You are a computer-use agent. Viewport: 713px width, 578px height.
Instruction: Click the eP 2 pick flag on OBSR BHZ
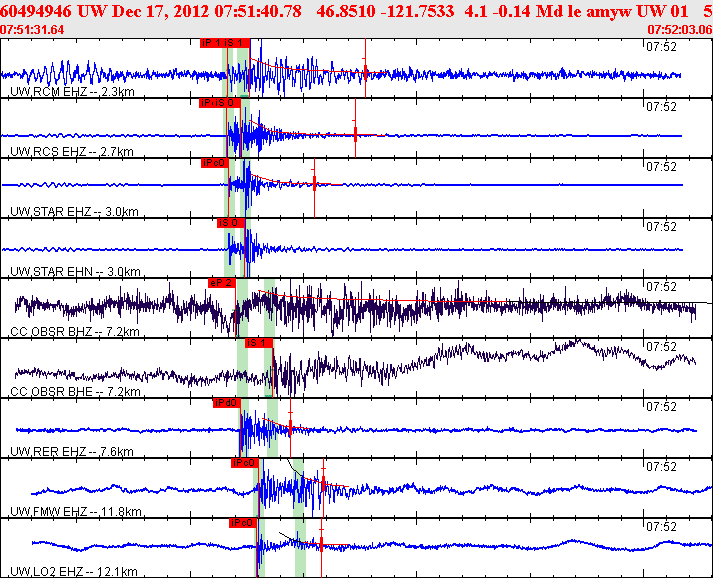click(221, 283)
